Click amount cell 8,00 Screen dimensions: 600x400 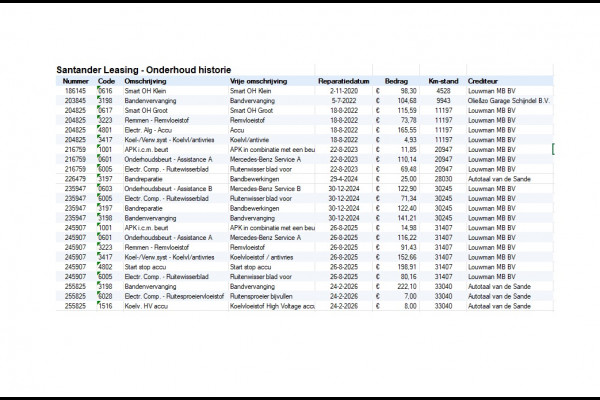coord(410,306)
